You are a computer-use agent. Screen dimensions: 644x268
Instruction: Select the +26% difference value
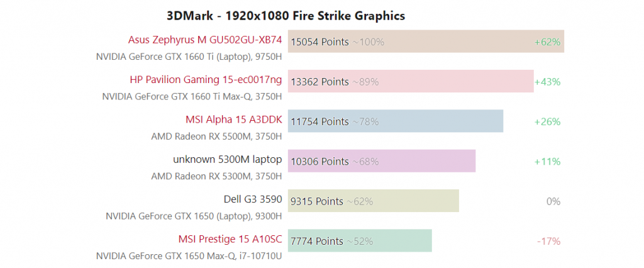547,121
